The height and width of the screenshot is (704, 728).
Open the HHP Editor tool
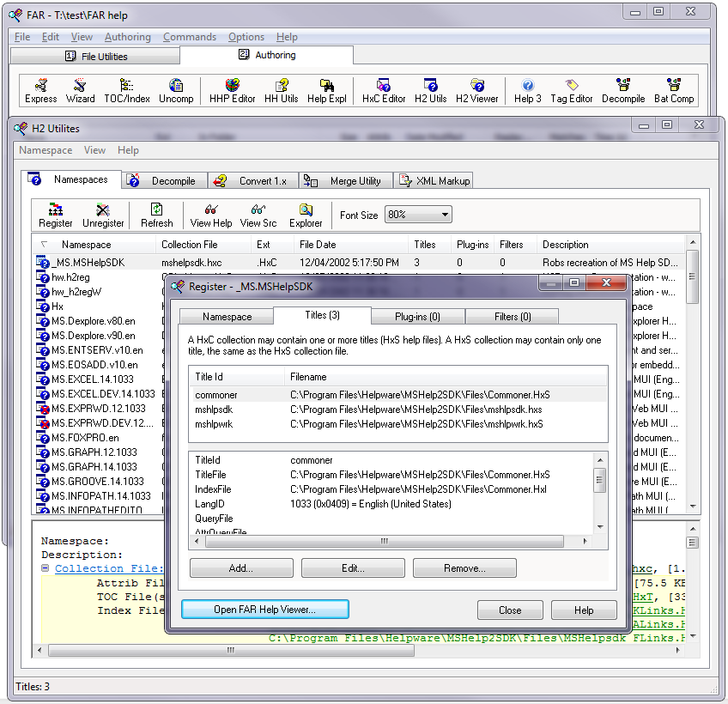(232, 90)
